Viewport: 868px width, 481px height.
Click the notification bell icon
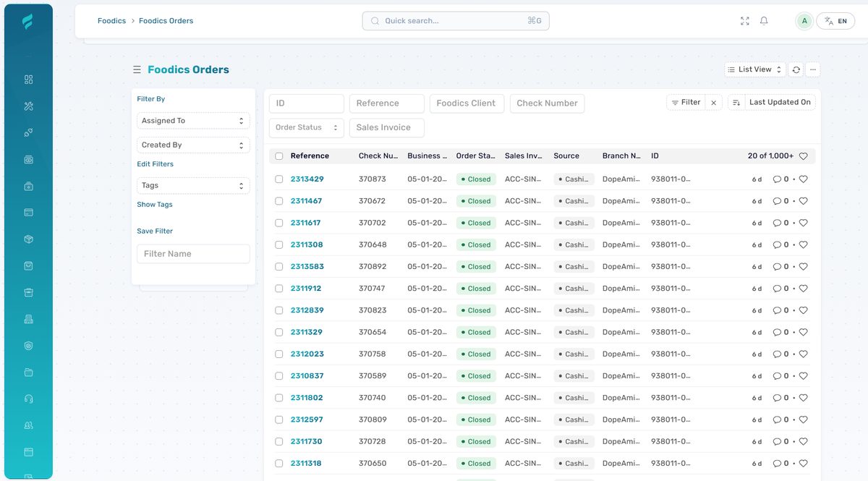(x=764, y=21)
